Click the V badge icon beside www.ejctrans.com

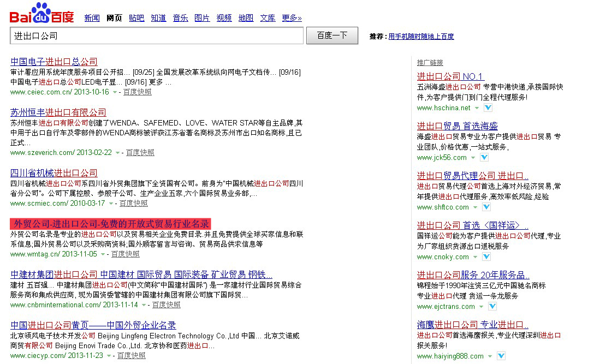[494, 307]
